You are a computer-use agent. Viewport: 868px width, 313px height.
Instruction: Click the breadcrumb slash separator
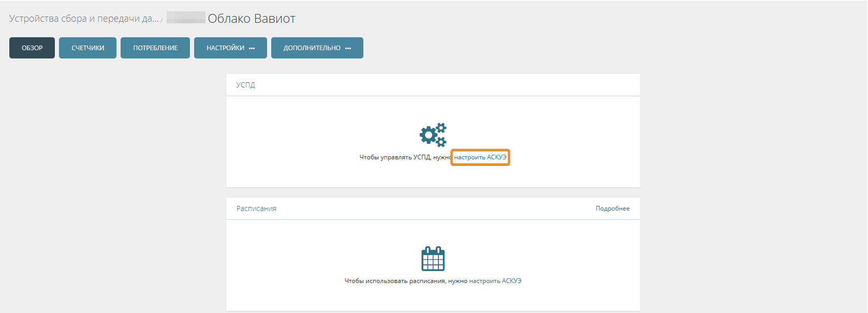(x=162, y=20)
